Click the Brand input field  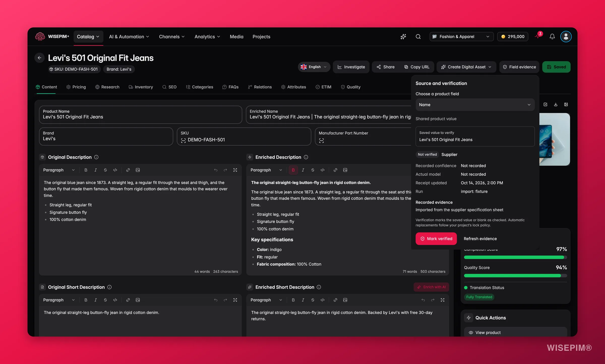[x=106, y=136]
